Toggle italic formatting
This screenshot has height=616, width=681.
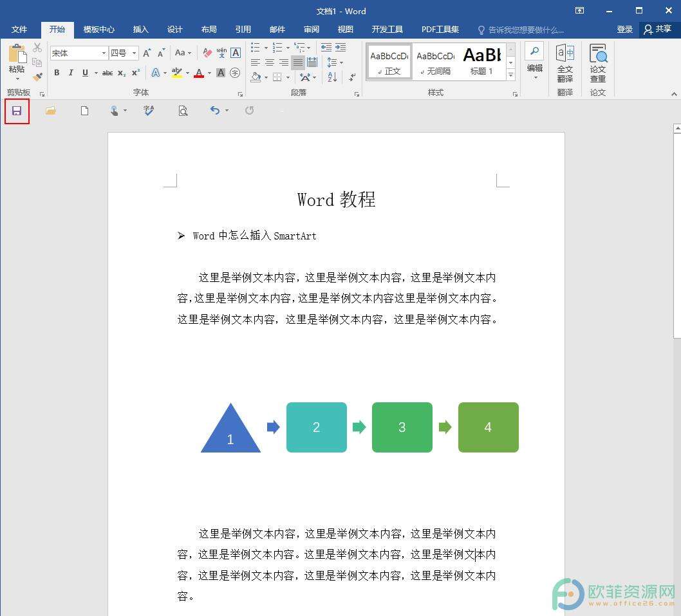(x=70, y=73)
